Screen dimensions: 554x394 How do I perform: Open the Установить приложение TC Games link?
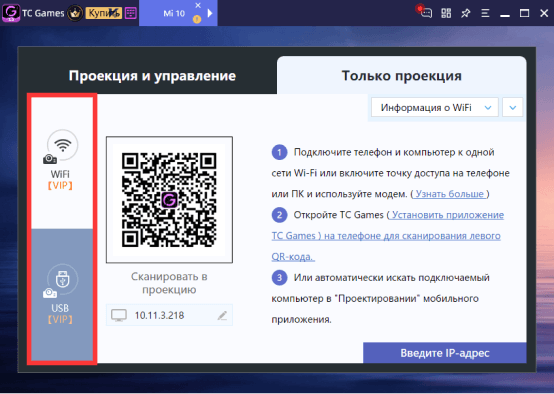pos(388,236)
